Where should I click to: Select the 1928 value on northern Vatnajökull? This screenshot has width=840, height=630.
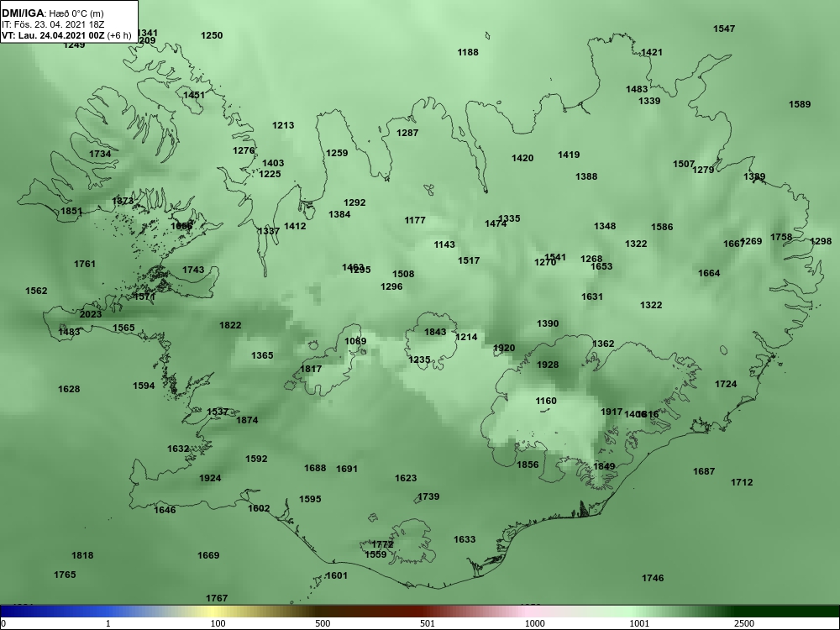click(548, 365)
